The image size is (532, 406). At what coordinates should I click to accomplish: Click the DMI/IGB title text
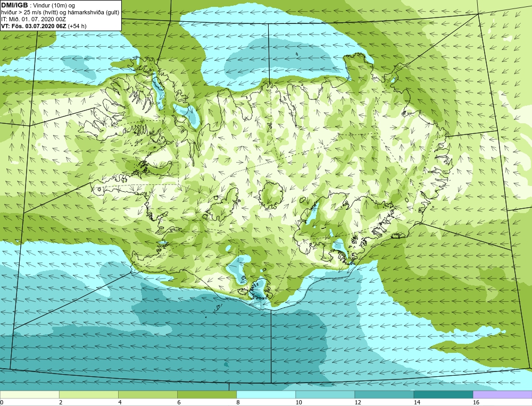pos(14,5)
